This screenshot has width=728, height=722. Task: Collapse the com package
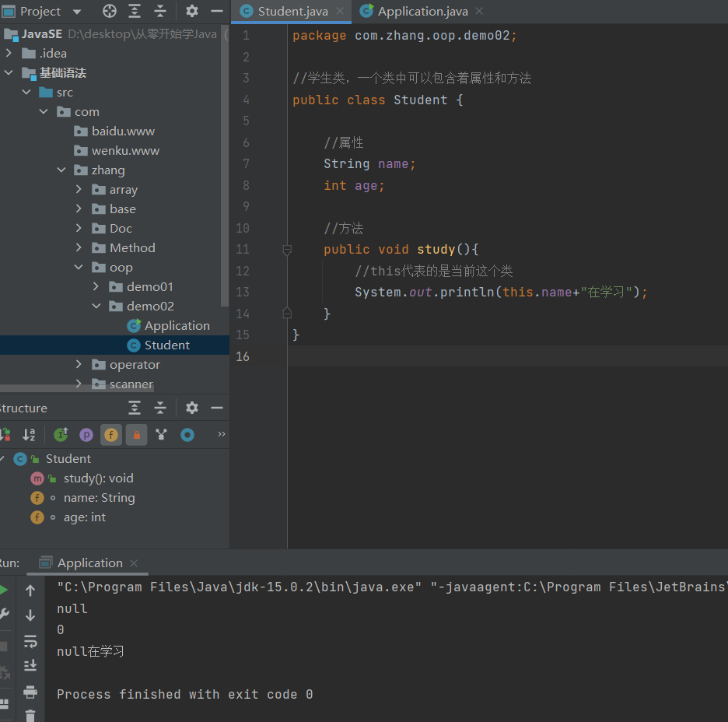[x=44, y=112]
